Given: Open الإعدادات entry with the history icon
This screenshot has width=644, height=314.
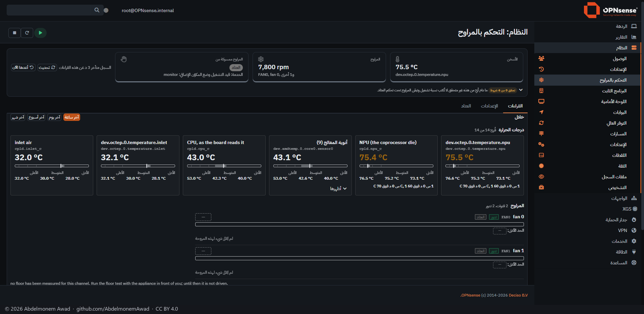Looking at the screenshot, I should 588,69.
